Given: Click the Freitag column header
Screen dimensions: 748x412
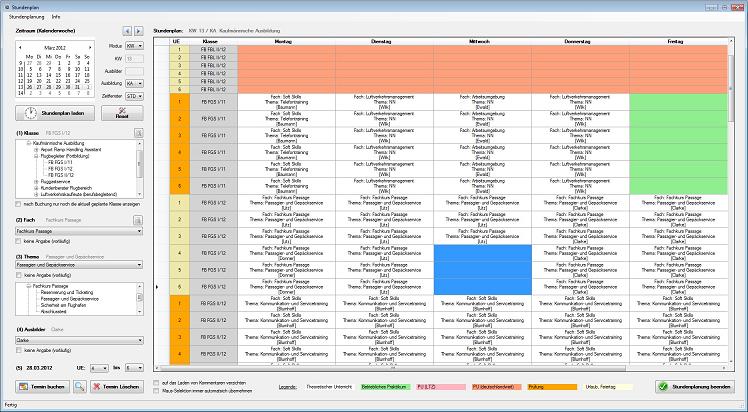Looking at the screenshot, I should (678, 41).
